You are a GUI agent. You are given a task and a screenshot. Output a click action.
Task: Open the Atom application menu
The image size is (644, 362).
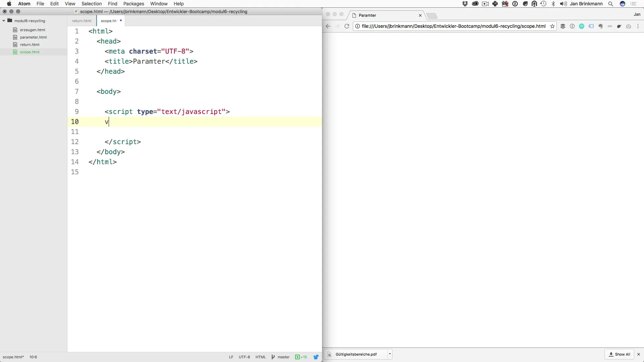click(x=24, y=4)
